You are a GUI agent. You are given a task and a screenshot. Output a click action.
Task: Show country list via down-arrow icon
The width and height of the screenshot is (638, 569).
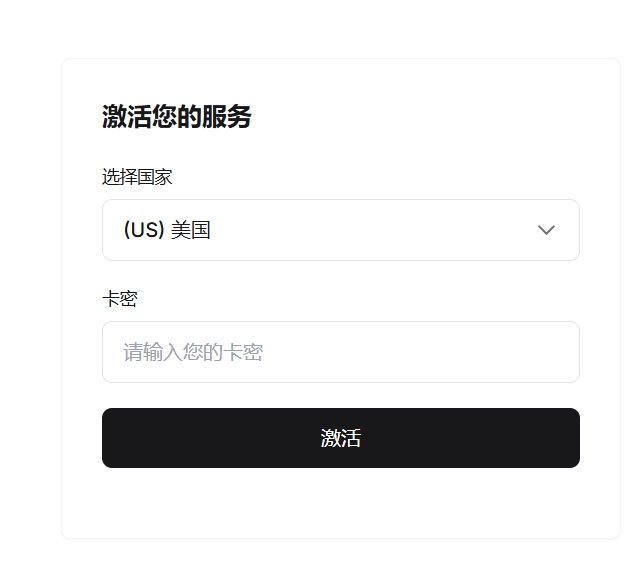546,230
